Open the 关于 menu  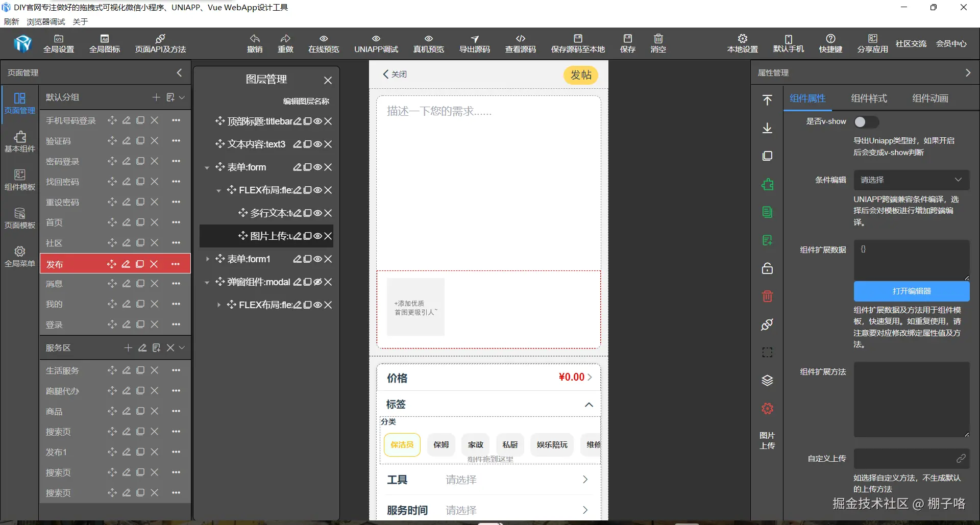click(x=80, y=21)
